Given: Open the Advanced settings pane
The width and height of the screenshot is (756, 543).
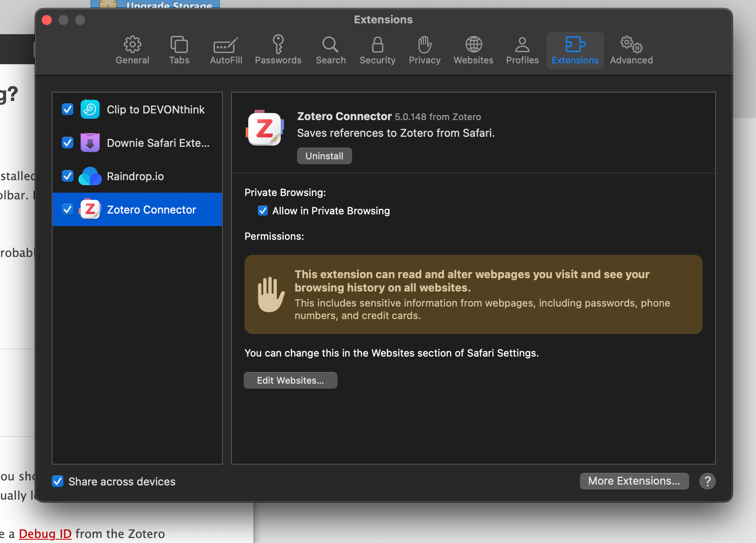Looking at the screenshot, I should 631,50.
